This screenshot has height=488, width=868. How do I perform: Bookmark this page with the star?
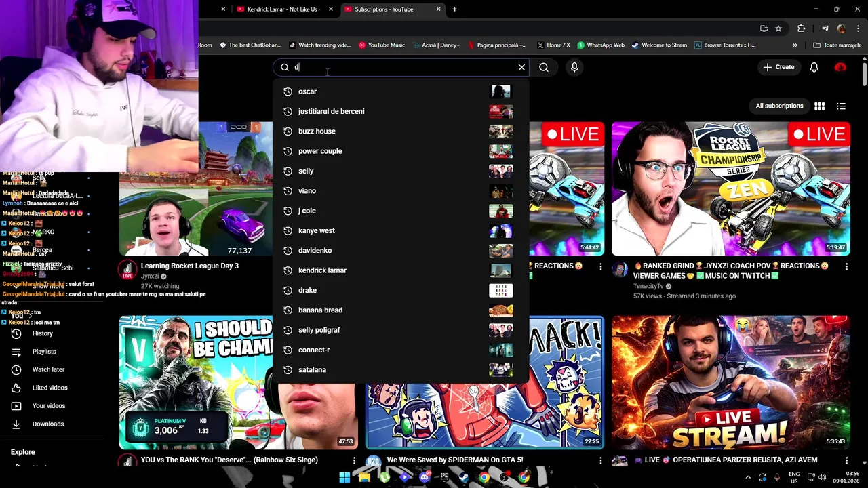[778, 28]
